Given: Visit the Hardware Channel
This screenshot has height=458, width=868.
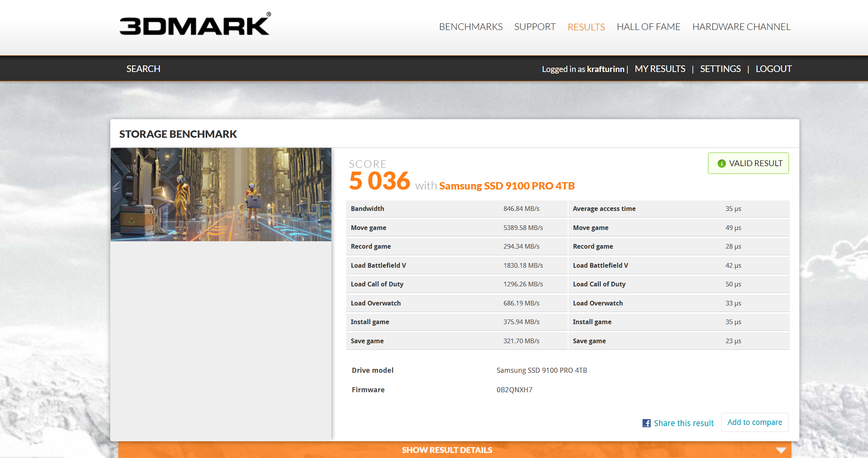Looking at the screenshot, I should point(741,27).
